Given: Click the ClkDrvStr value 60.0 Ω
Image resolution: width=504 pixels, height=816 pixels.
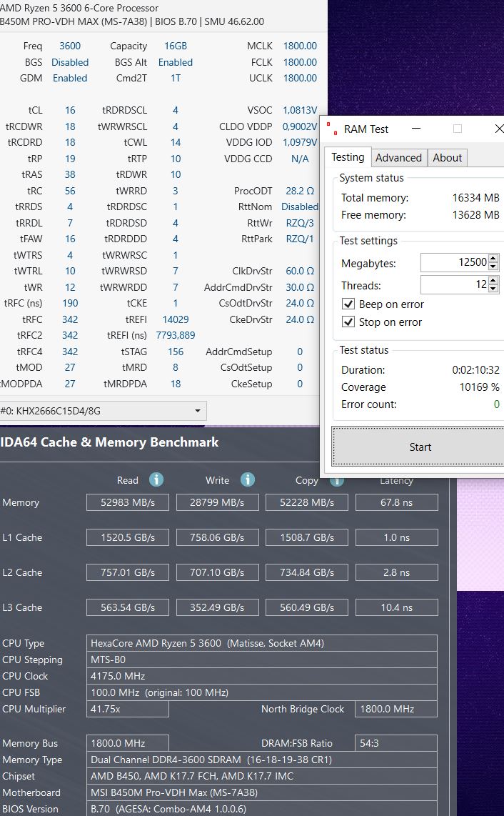Looking at the screenshot, I should pyautogui.click(x=300, y=271).
